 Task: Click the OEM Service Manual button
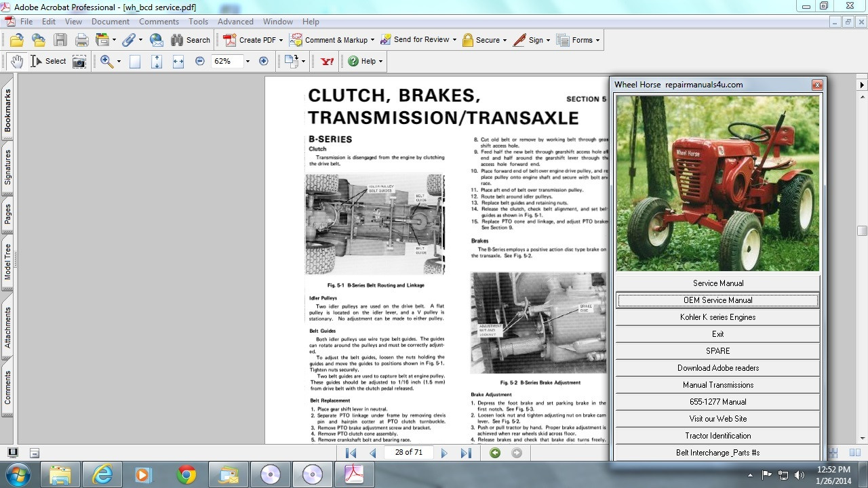(x=718, y=300)
